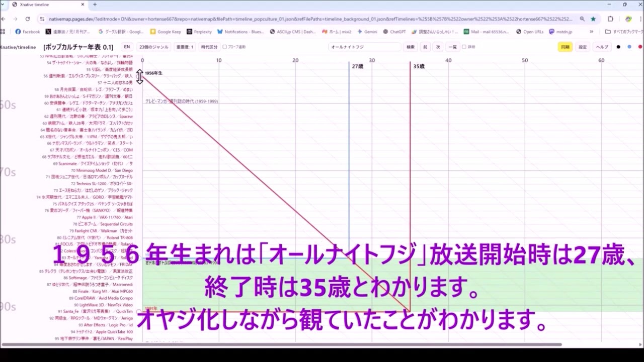Click year row 67 天才バカボン
This screenshot has height=362, width=644.
pyautogui.click(x=92, y=150)
